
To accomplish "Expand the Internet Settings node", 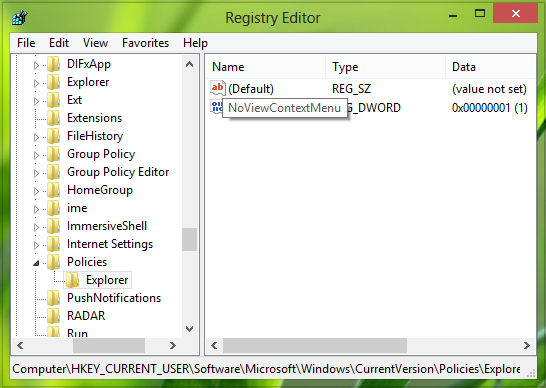I will pyautogui.click(x=36, y=245).
